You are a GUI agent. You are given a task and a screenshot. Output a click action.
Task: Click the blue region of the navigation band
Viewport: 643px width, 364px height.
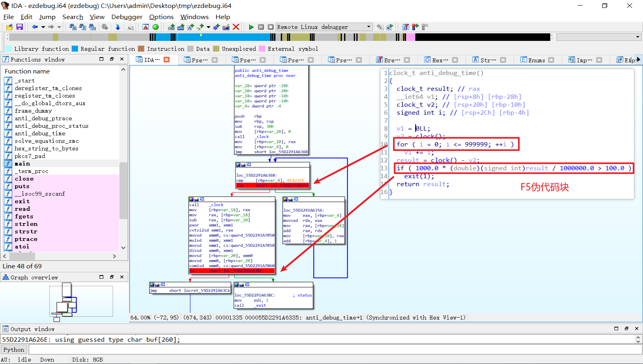coord(223,37)
